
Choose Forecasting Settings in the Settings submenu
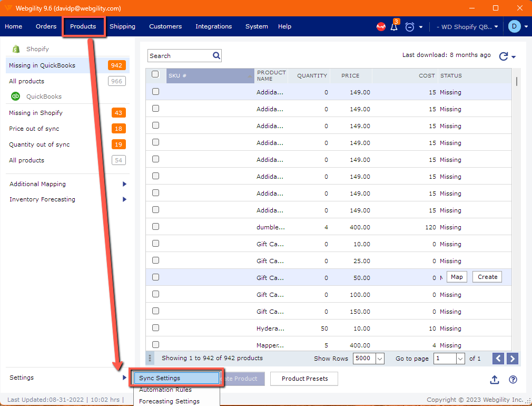[x=176, y=401]
